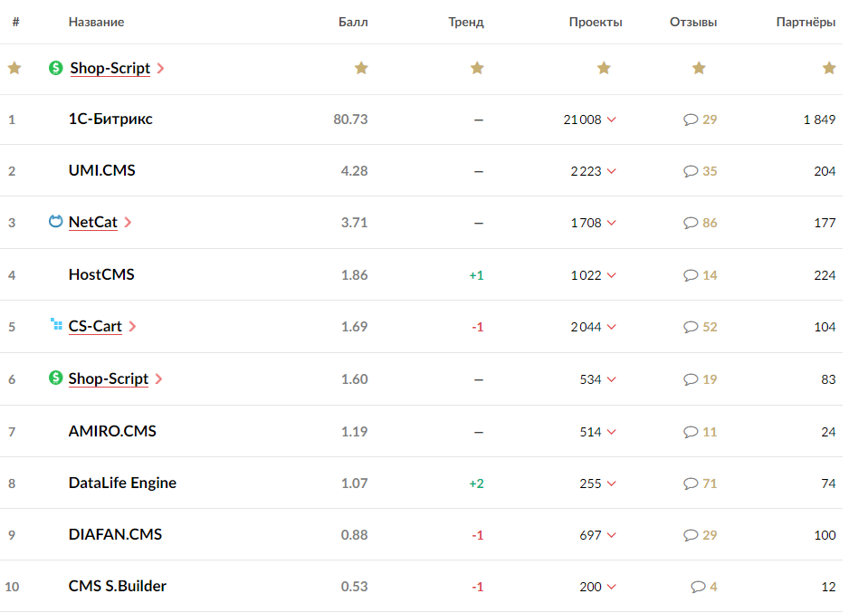Open the review bubble icon in DataLife Engine row
868x613 pixels.
pyautogui.click(x=691, y=484)
